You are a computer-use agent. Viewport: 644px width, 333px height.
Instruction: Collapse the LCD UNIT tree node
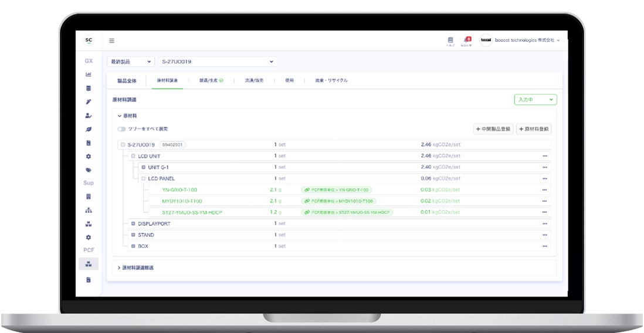[133, 156]
